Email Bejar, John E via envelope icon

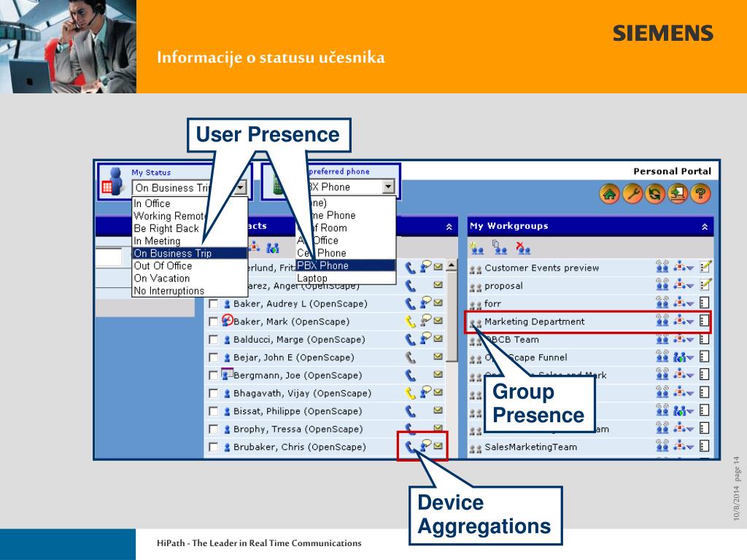click(438, 356)
